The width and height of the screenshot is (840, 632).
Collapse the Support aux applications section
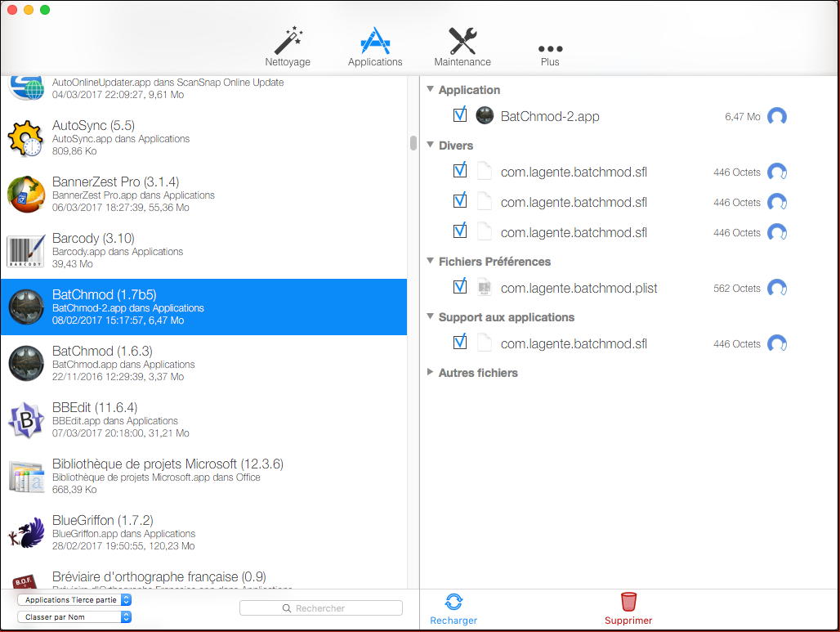[430, 316]
